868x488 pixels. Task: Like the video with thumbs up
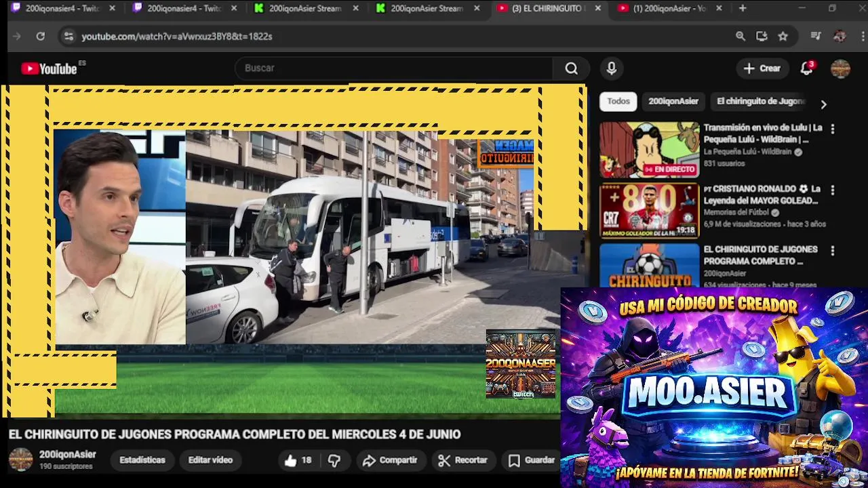(x=298, y=460)
